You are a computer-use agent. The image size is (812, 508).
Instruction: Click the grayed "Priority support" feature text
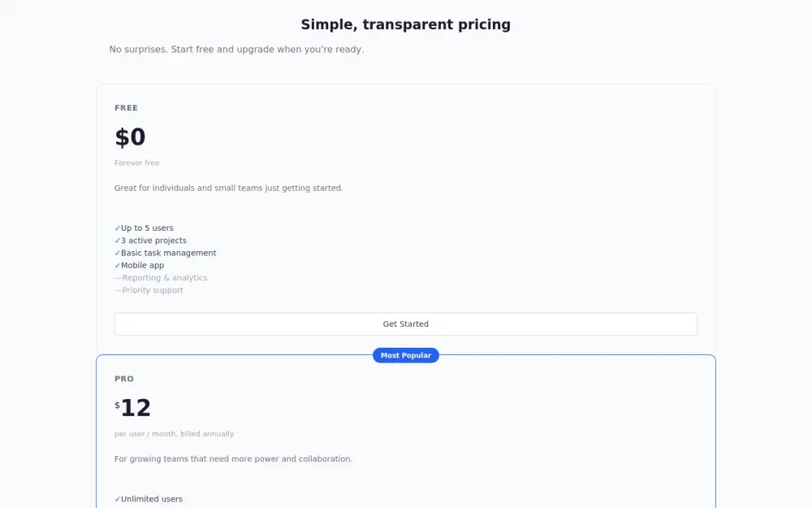click(153, 289)
